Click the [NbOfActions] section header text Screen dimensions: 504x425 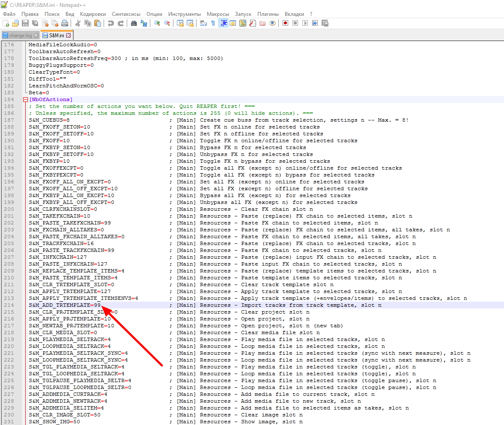[x=51, y=100]
